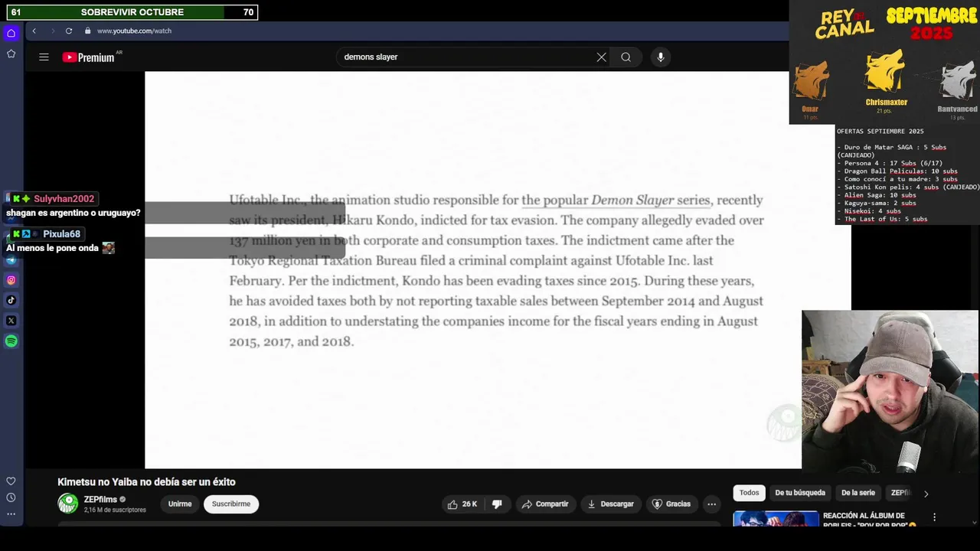
Task: Clear the search box with the X
Action: (x=602, y=57)
